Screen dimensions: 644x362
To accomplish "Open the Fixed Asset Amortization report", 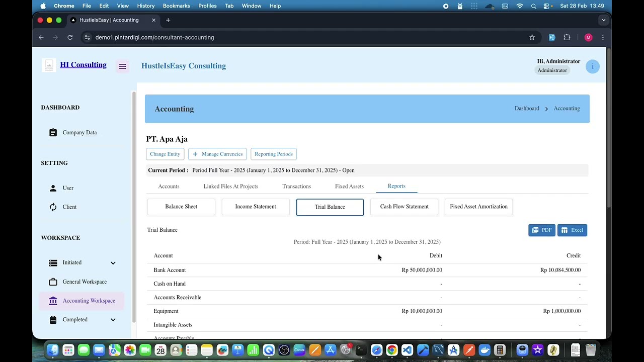I will tap(478, 207).
